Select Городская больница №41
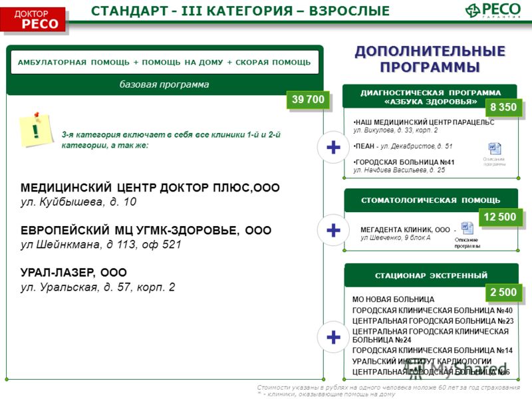The width and height of the screenshot is (532, 399). point(404,162)
